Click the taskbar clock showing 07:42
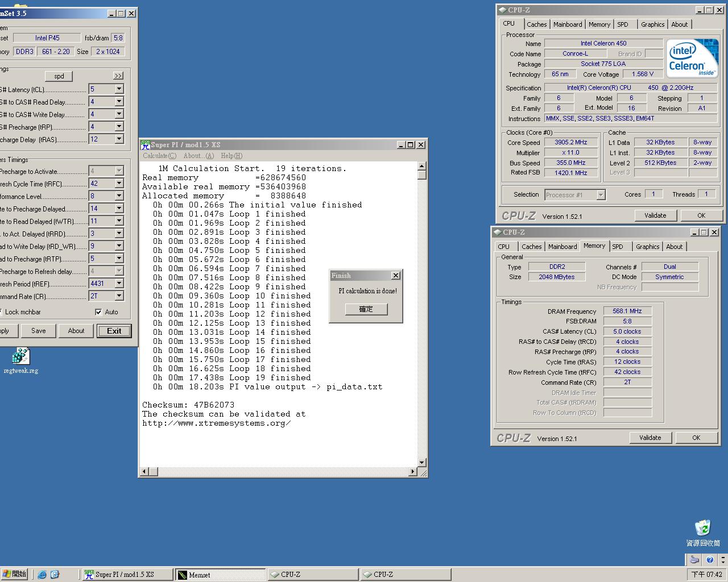This screenshot has width=728, height=582. (707, 575)
